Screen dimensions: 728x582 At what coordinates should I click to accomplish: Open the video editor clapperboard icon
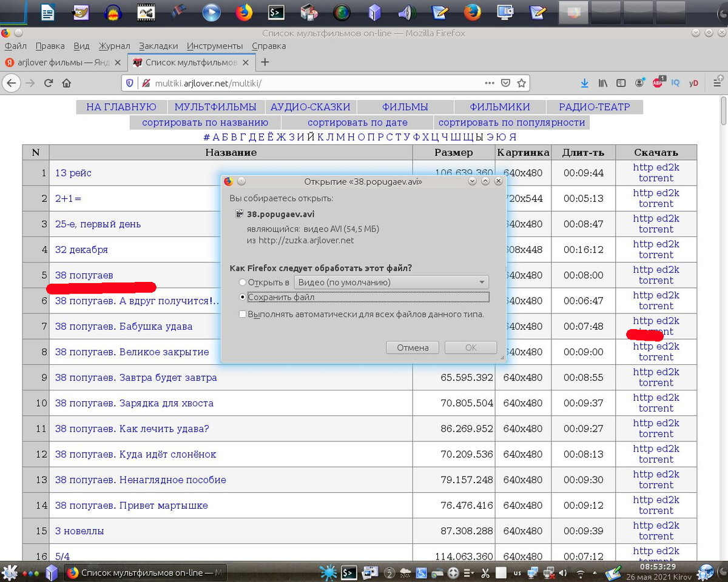[x=146, y=12]
